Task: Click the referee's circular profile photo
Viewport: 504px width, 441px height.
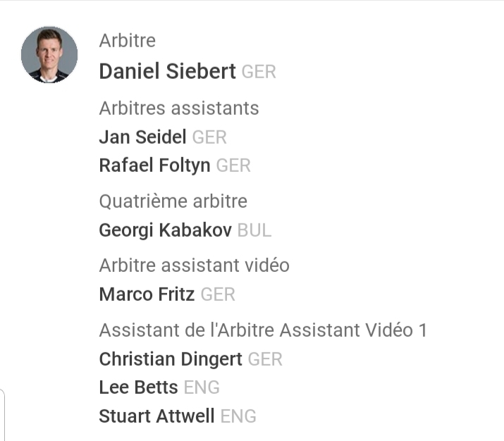Action: click(49, 55)
